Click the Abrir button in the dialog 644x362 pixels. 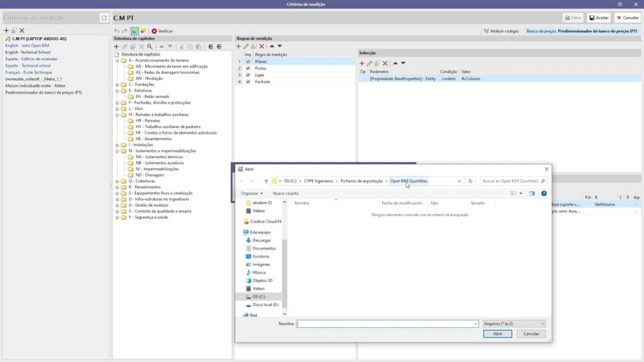(497, 334)
